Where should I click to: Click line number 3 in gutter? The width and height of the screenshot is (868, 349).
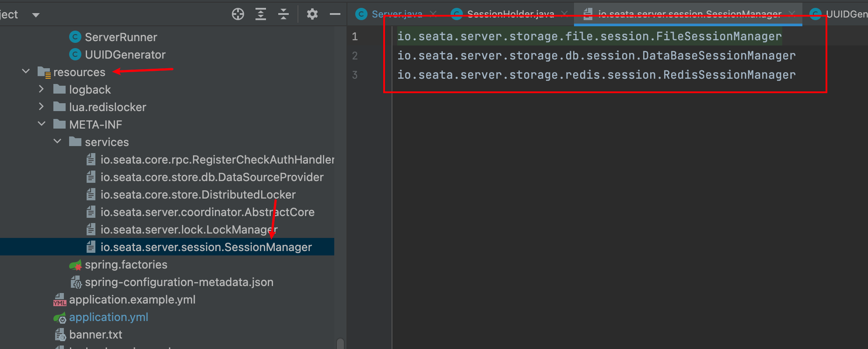(x=355, y=75)
